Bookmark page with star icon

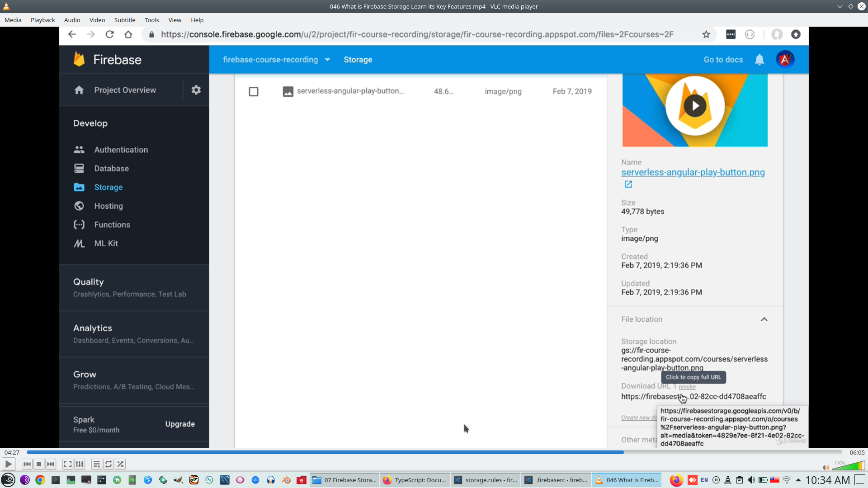706,35
